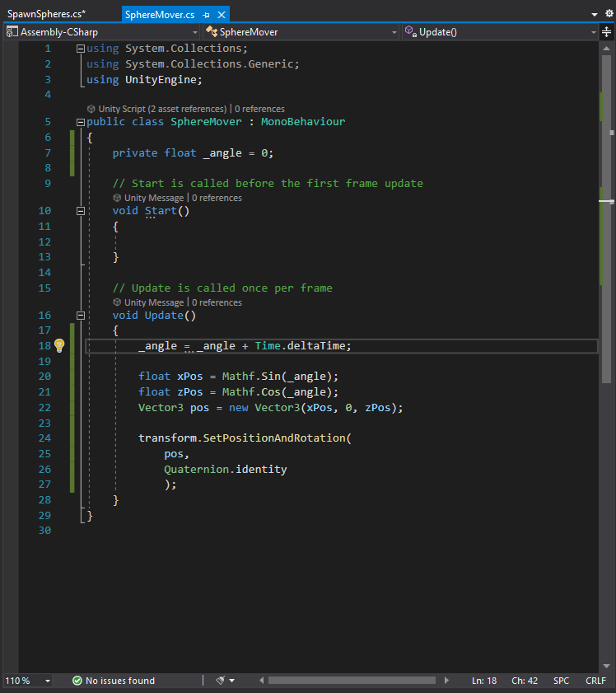This screenshot has height=693, width=616.
Task: Click line number 7 in margin
Action: pos(48,153)
